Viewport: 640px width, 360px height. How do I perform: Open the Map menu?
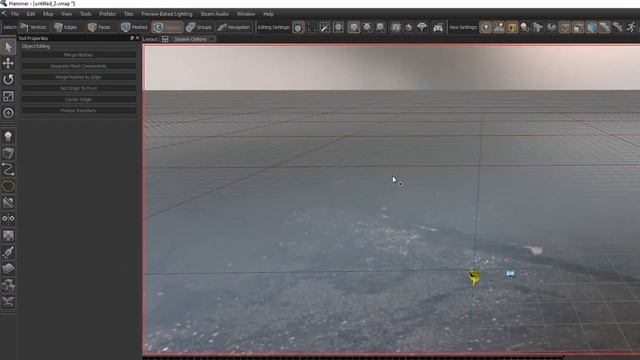pyautogui.click(x=48, y=14)
